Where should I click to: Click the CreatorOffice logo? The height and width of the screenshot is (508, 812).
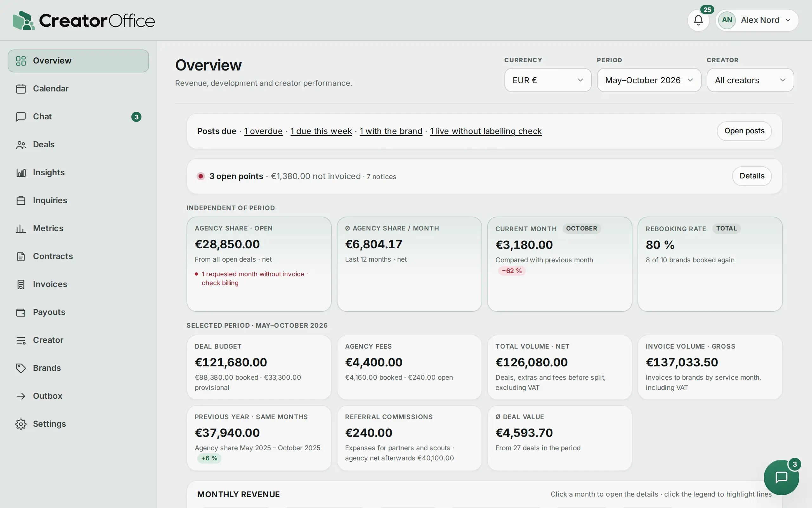point(83,20)
